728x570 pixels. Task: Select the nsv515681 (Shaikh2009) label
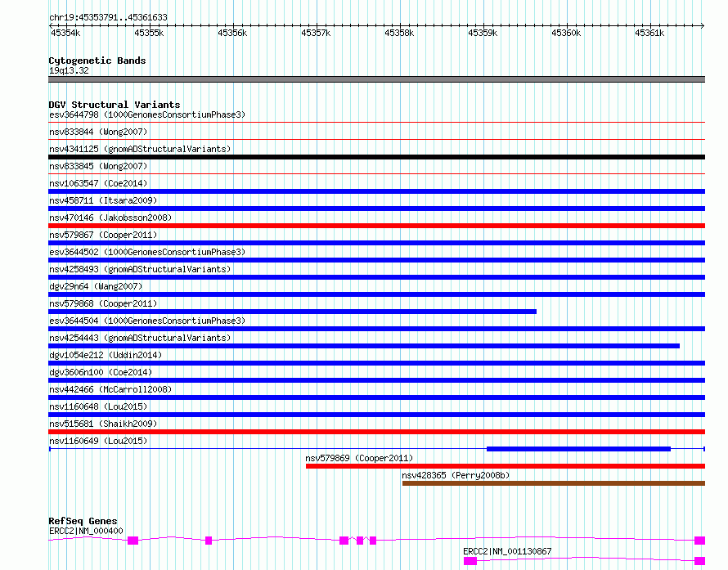(103, 424)
